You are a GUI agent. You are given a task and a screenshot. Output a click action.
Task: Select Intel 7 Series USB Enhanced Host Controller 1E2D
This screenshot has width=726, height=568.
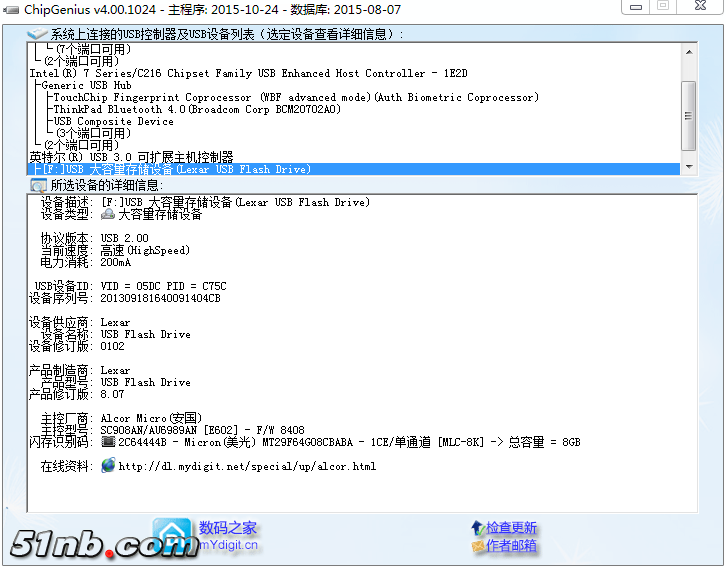[x=249, y=73]
